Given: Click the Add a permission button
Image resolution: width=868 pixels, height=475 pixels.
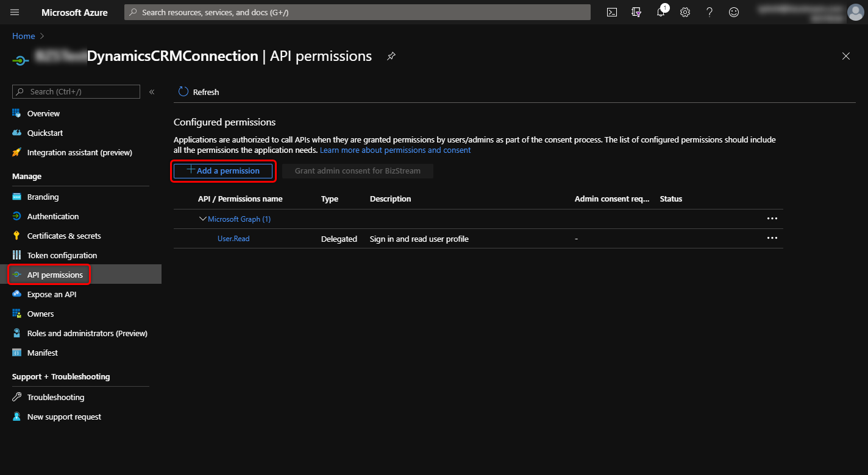Looking at the screenshot, I should pos(223,171).
